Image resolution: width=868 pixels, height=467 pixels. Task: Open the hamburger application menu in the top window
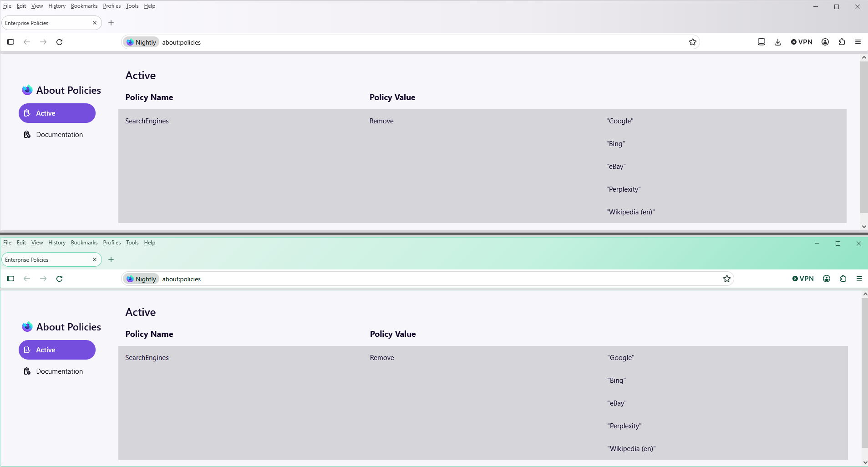(858, 42)
